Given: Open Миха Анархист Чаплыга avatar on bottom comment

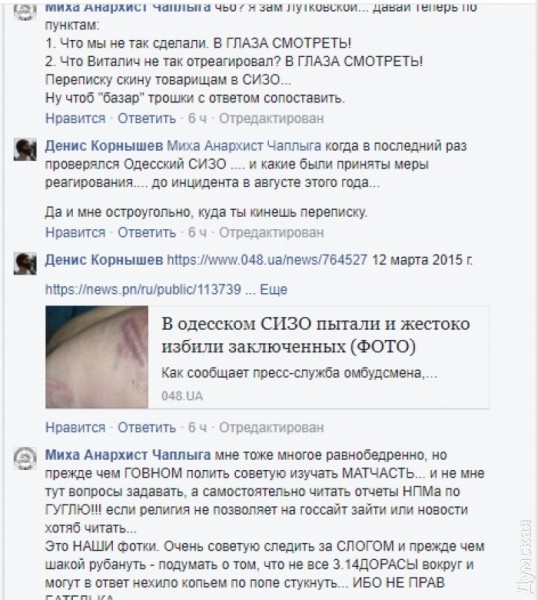Looking at the screenshot, I should point(25,458).
